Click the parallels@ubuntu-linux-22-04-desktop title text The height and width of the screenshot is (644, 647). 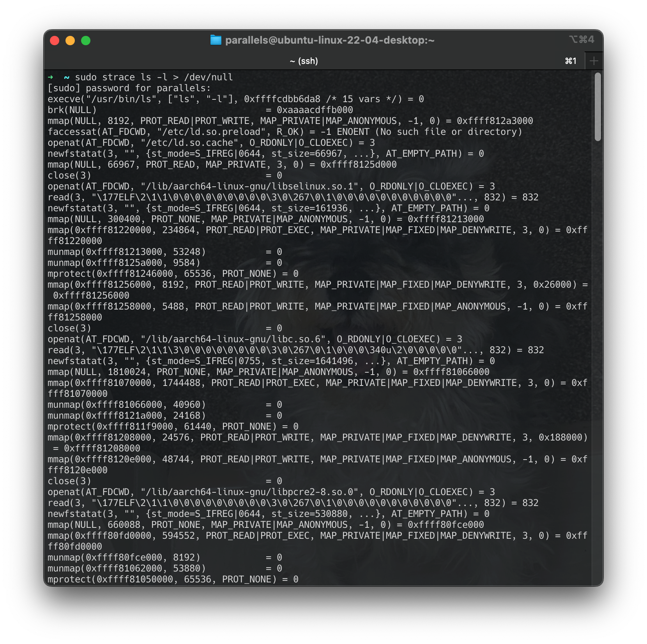coord(331,40)
